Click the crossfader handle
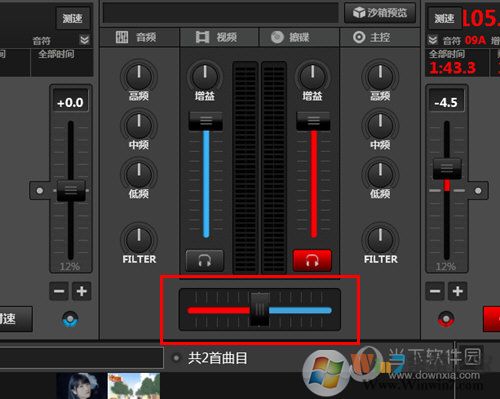Screen dimensions: 500x399 coord(260,309)
